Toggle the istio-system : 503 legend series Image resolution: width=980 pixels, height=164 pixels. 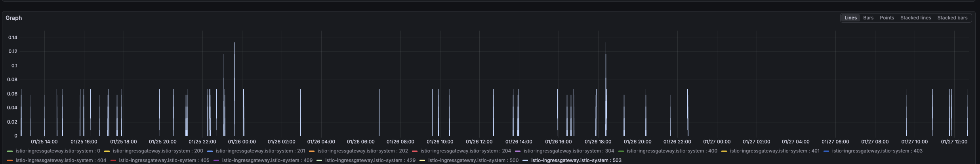click(576, 160)
